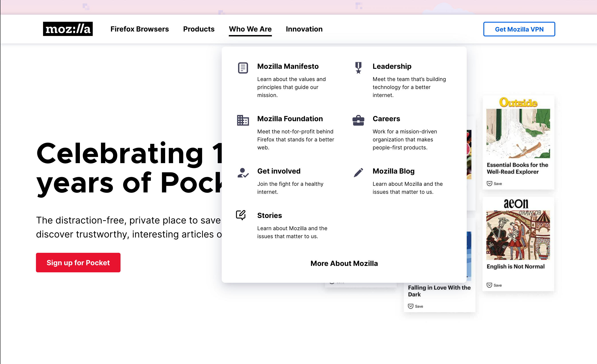Click the Get involved description about healthy internet
The image size is (597, 364).
point(290,188)
